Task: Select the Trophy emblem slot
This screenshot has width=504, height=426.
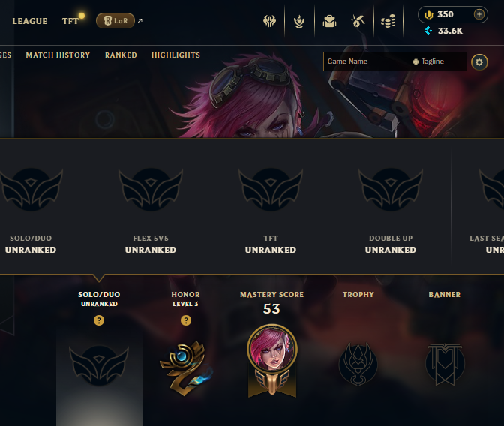Action: (358, 364)
